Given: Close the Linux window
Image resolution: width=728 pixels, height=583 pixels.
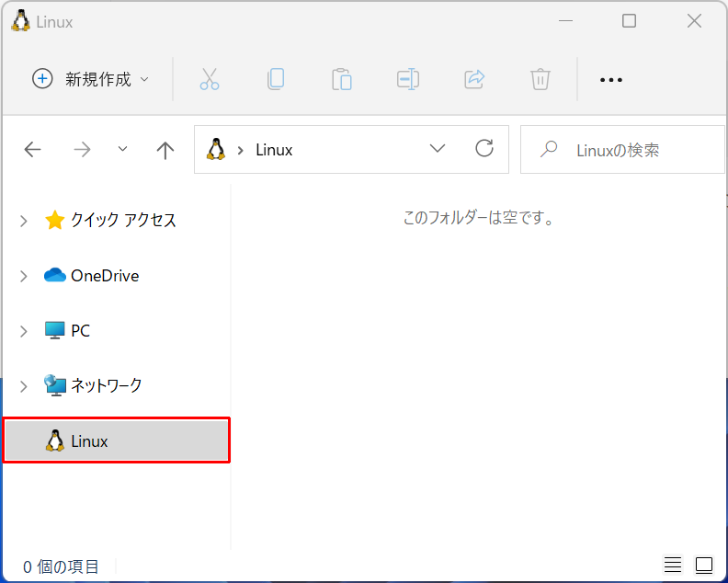Looking at the screenshot, I should click(694, 21).
